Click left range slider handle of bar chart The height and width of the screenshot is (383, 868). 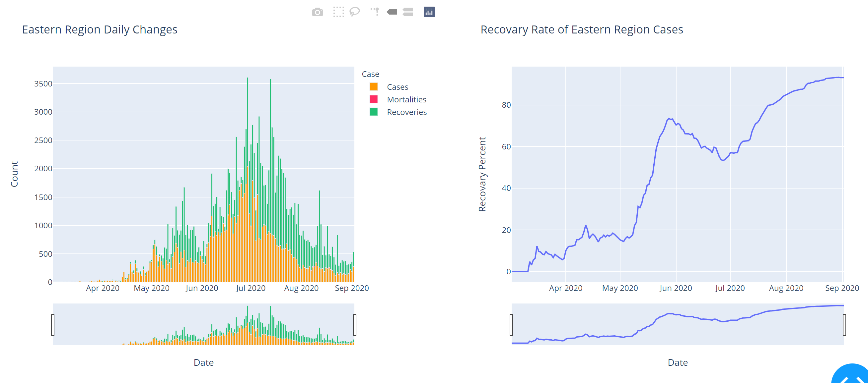[53, 325]
